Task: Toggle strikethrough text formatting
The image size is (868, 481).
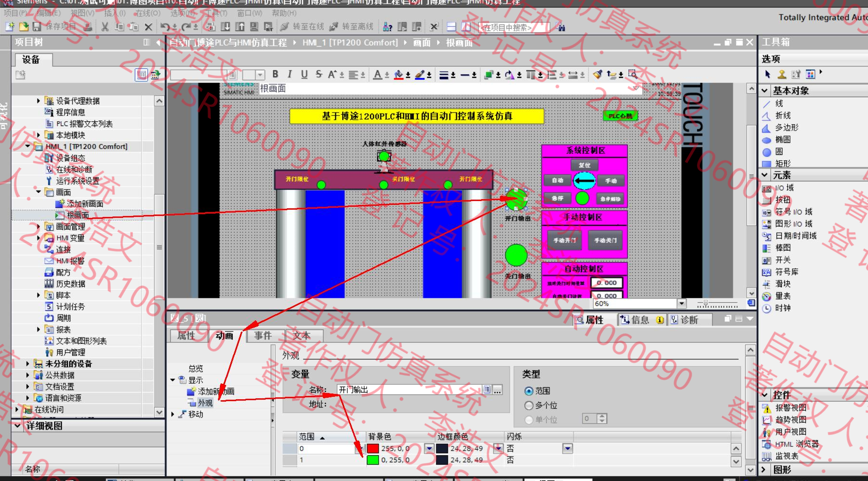Action: (319, 74)
